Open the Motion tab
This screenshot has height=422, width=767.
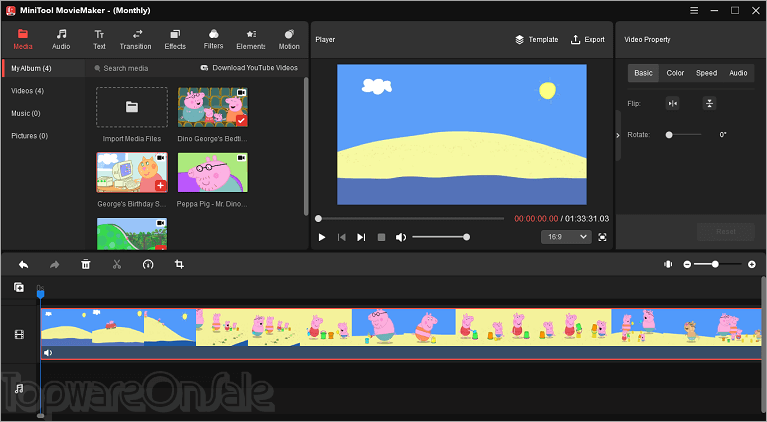289,40
